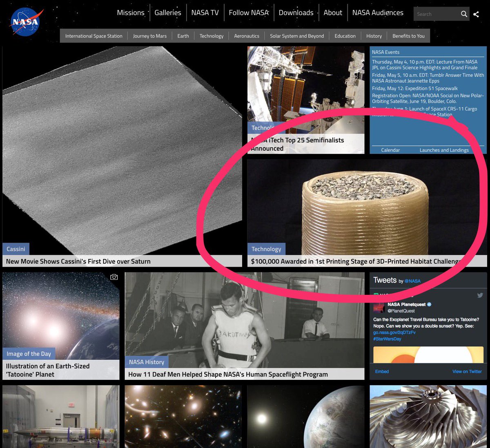
Task: Select Solar System and Beyond topic
Action: pos(297,36)
